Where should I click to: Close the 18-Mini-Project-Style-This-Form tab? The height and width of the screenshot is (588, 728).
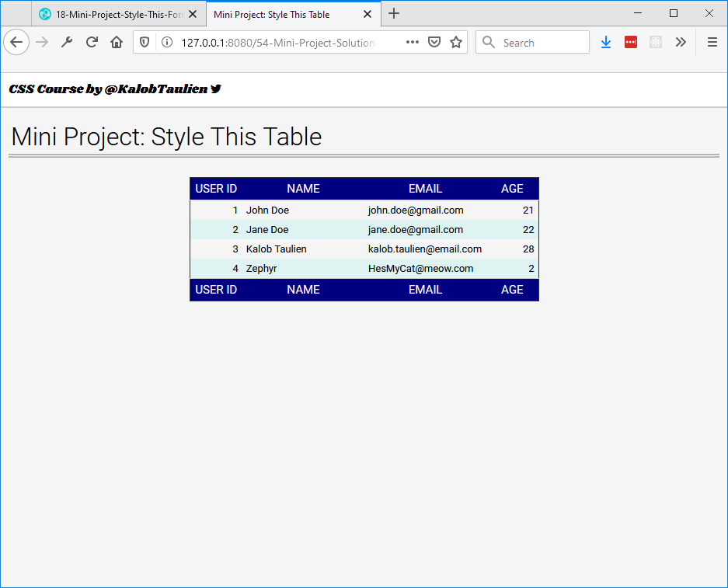pos(193,14)
